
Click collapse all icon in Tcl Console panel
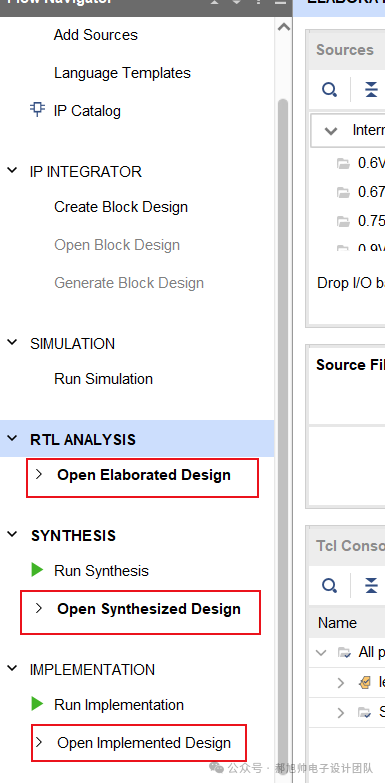click(371, 585)
